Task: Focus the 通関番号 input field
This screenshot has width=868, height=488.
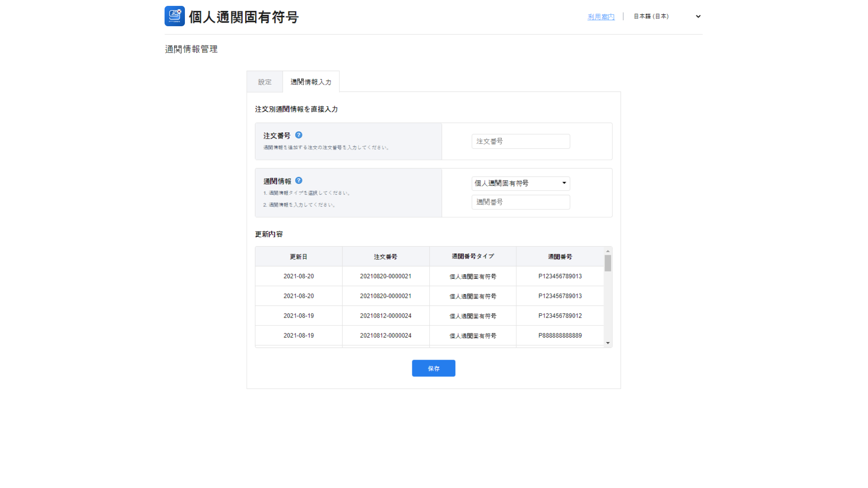Action: (520, 202)
